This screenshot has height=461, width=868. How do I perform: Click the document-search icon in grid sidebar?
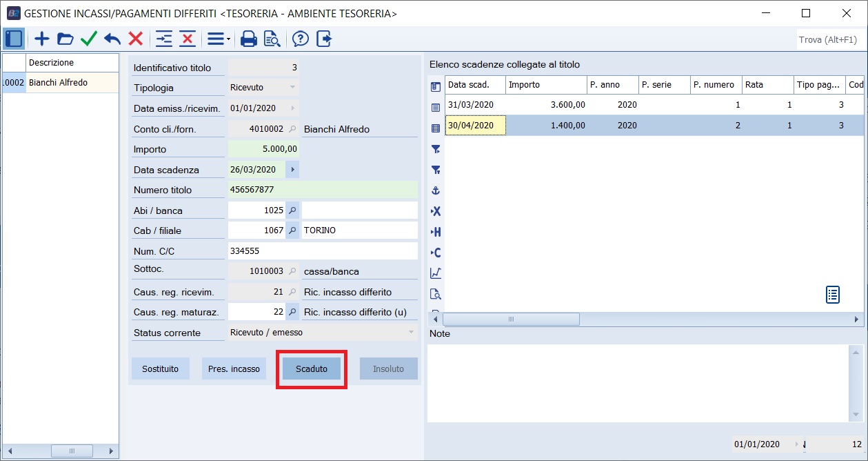coord(436,294)
